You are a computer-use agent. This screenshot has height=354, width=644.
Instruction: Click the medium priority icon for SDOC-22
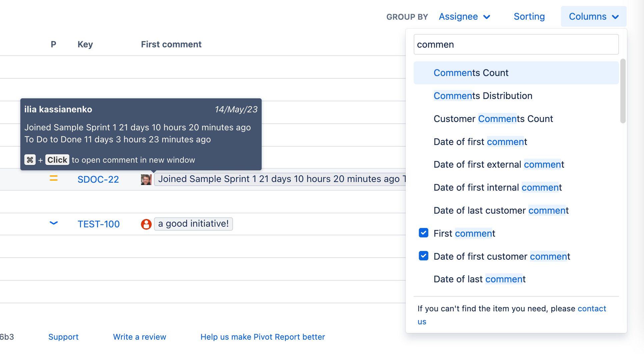[54, 179]
